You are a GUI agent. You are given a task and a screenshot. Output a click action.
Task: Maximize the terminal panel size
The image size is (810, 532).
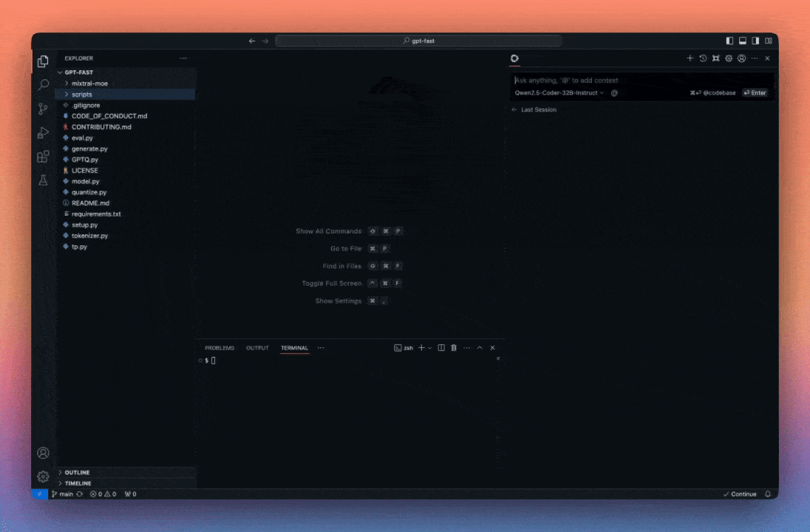click(x=480, y=347)
